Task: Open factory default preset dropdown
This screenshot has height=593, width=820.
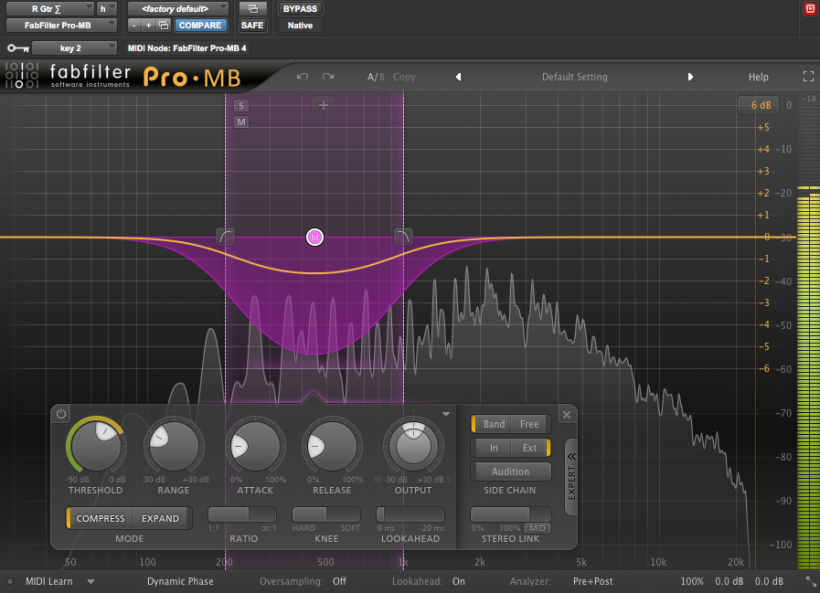Action: pyautogui.click(x=178, y=9)
